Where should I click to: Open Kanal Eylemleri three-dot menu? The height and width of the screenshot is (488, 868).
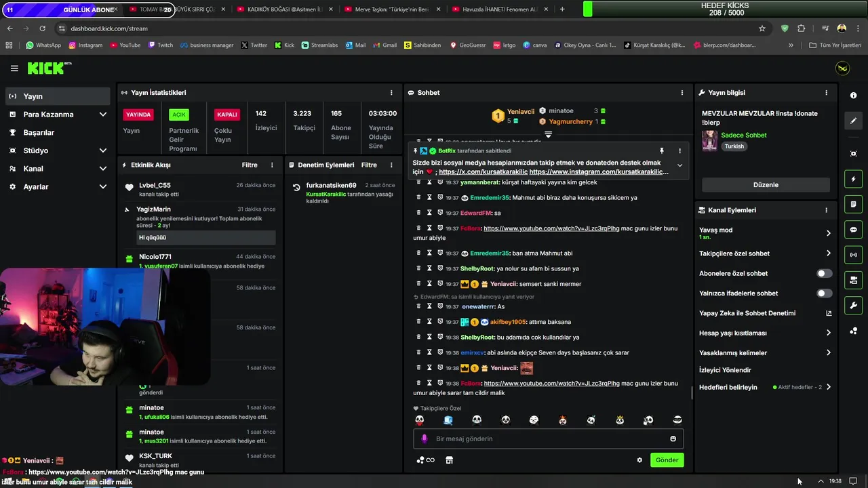coord(826,210)
